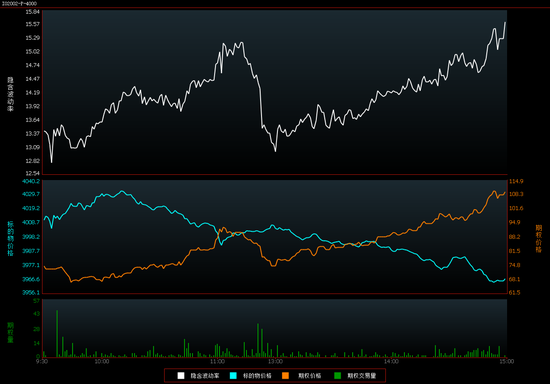Viewport: 550px width, 384px height.
Task: Click the 43 volume axis value
Action: 36,314
